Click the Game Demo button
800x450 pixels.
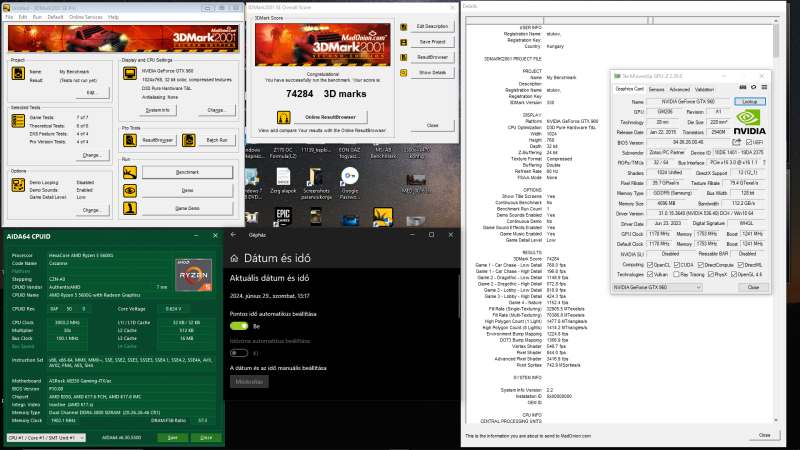point(187,208)
